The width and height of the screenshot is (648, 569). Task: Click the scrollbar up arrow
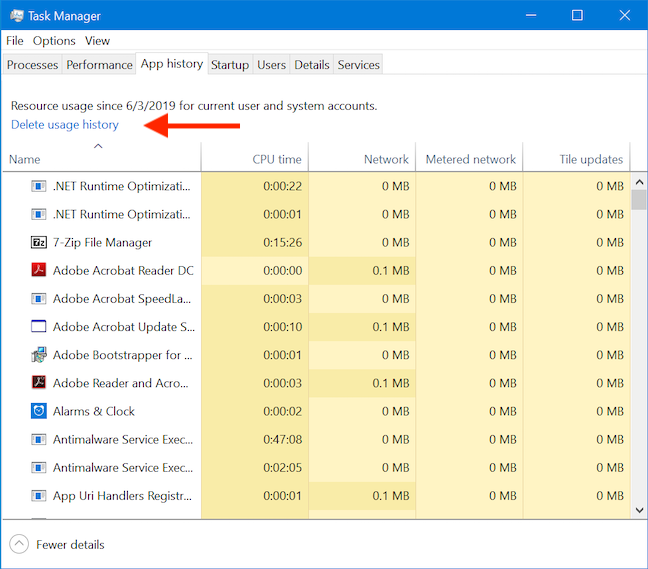(x=639, y=182)
